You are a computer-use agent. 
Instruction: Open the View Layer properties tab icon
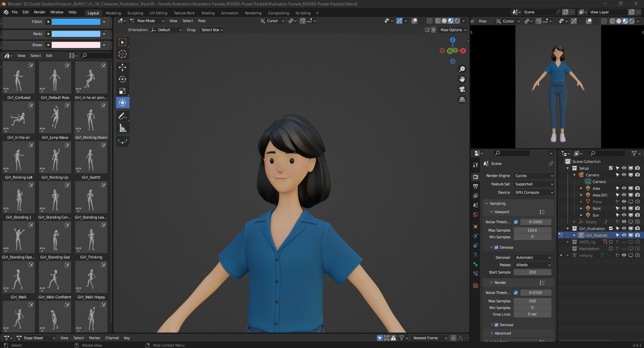click(475, 195)
